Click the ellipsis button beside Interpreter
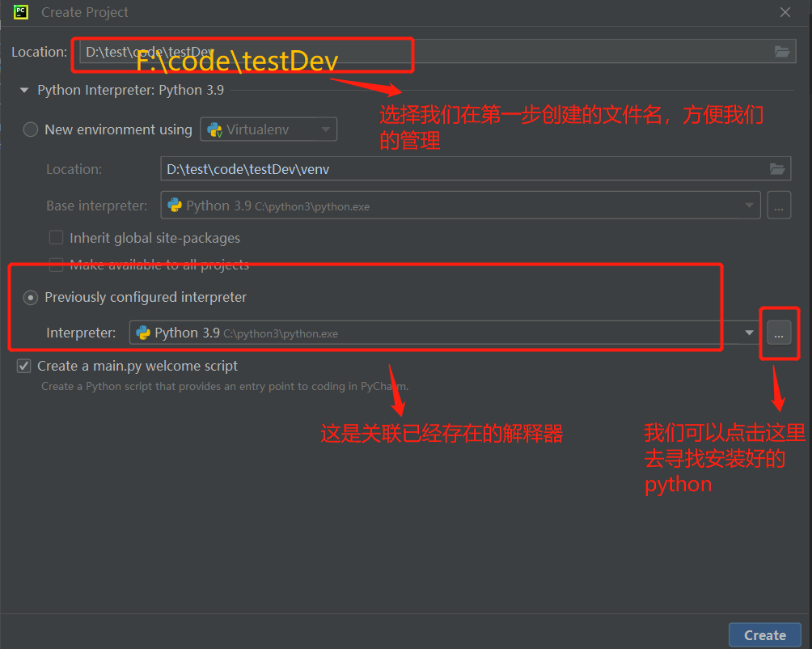812x649 pixels. 779,333
